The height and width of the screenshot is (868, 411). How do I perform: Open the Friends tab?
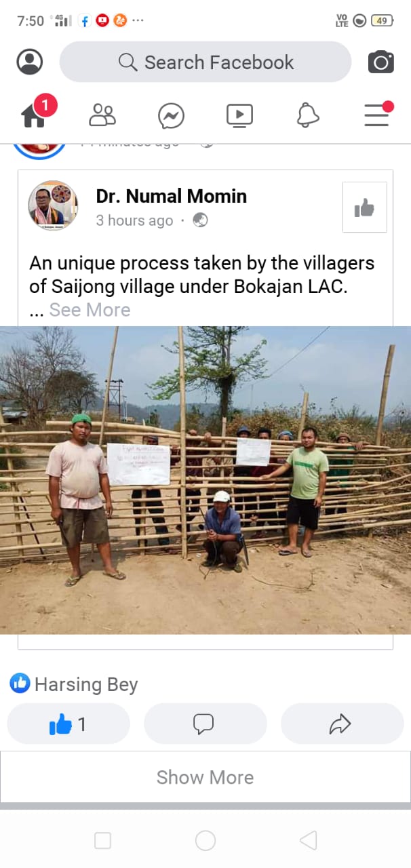coord(102,115)
